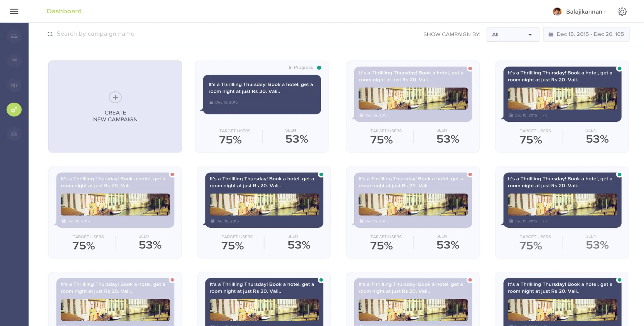Click the Balajikannan profile avatar

[557, 12]
